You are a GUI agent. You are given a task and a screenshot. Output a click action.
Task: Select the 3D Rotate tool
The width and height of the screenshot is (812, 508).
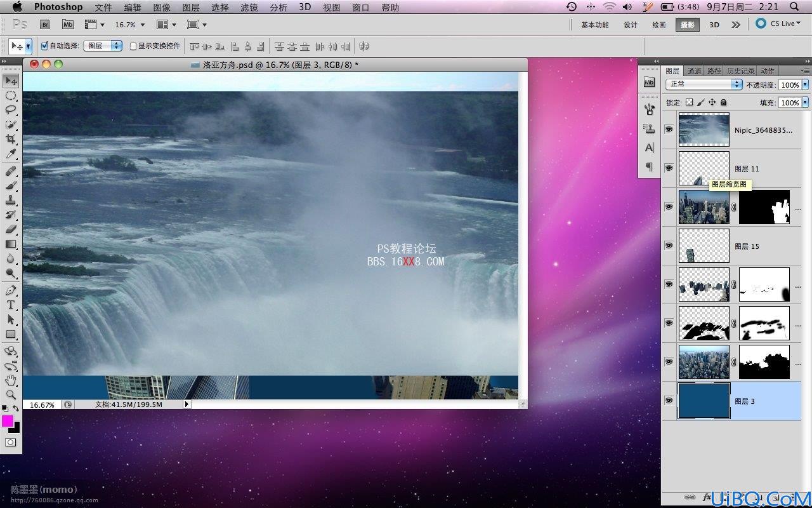tap(11, 351)
